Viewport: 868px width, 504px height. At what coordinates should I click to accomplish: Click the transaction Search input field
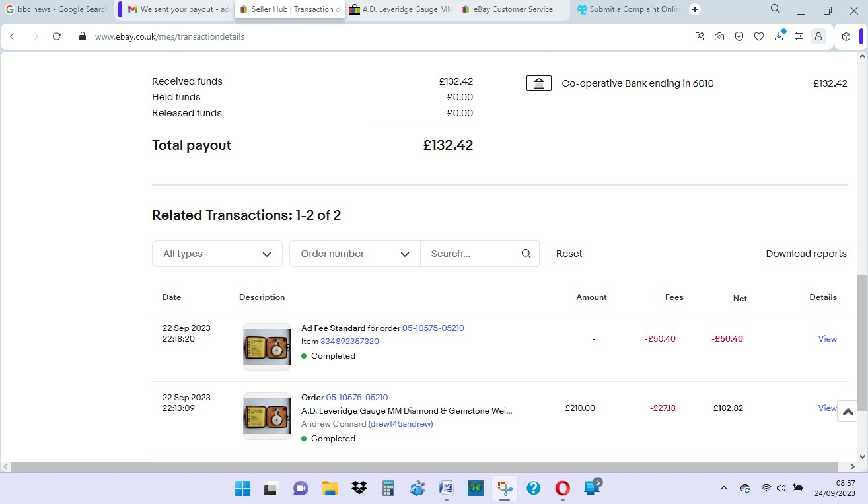[472, 254]
